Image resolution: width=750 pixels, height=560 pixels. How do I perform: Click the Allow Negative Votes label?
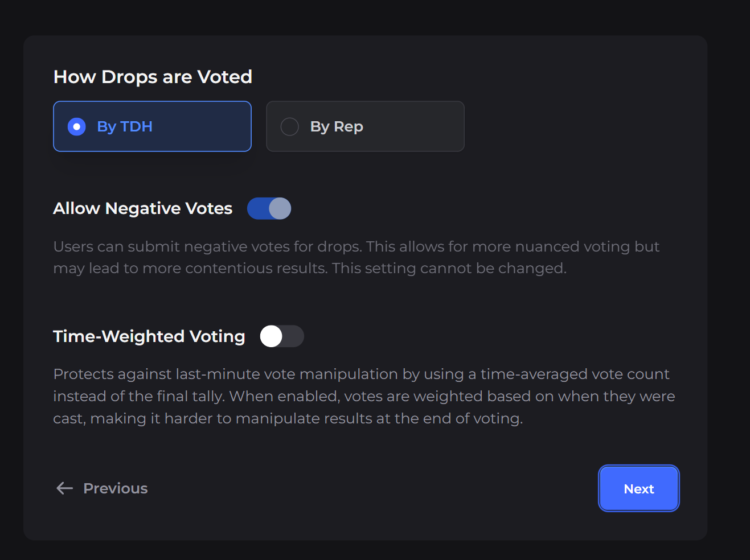143,208
